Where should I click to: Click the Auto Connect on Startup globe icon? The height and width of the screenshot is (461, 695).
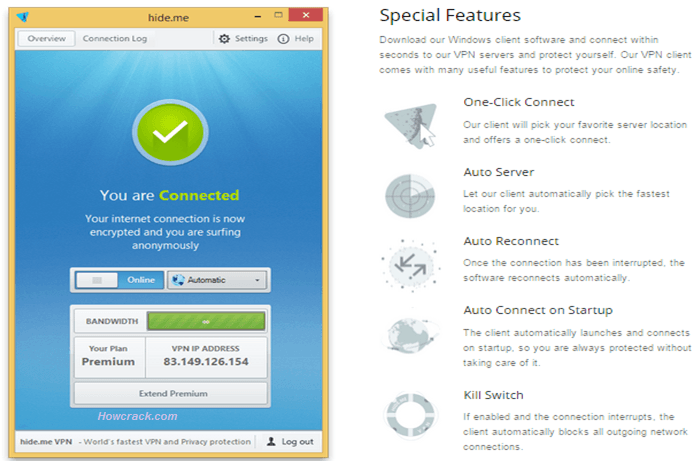tap(411, 335)
